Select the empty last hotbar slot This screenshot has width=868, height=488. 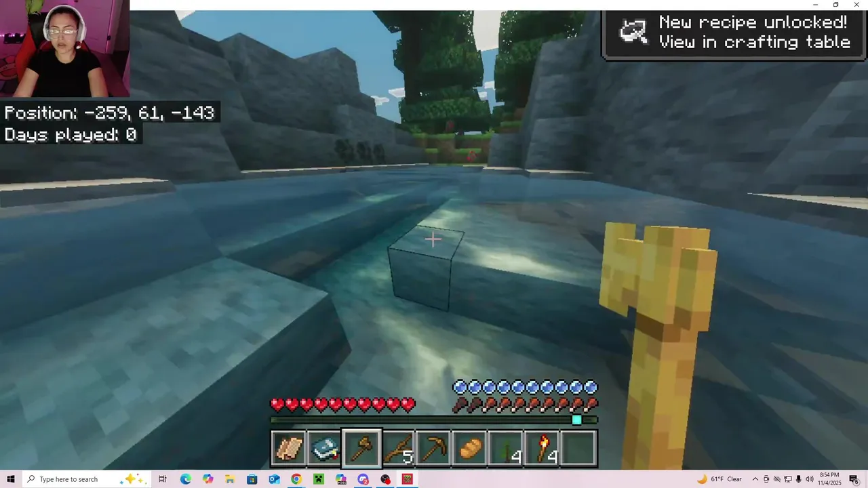point(580,448)
